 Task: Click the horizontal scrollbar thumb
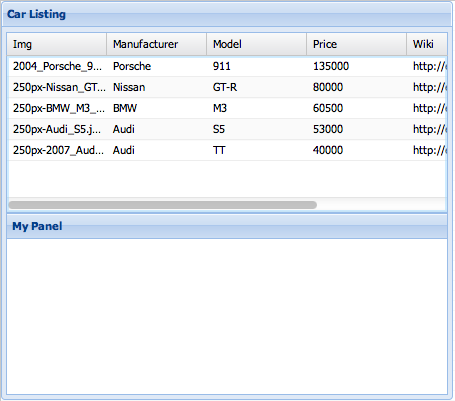163,205
